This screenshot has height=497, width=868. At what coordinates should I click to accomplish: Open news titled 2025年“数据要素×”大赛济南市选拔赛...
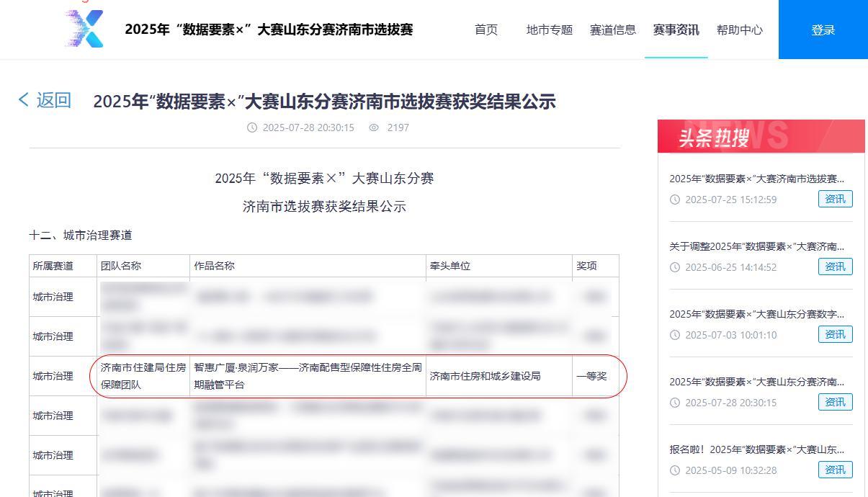tap(757, 179)
